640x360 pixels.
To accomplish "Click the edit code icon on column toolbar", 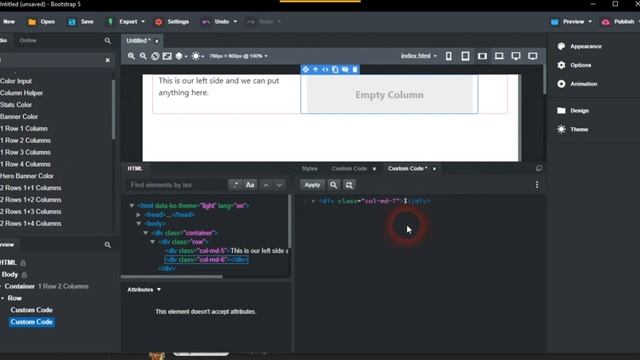I will point(325,70).
